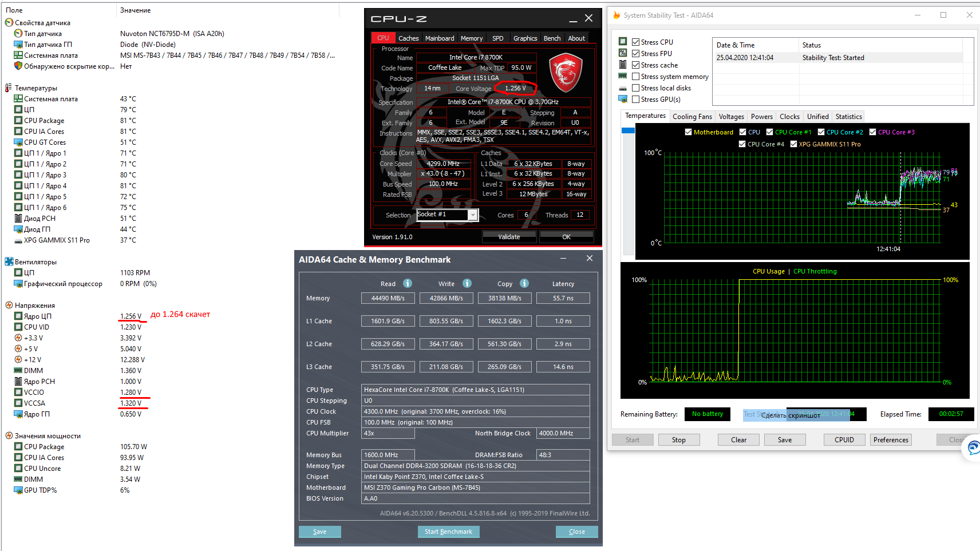Disable the Stress cache option
The width and height of the screenshot is (980, 551).
[x=635, y=65]
